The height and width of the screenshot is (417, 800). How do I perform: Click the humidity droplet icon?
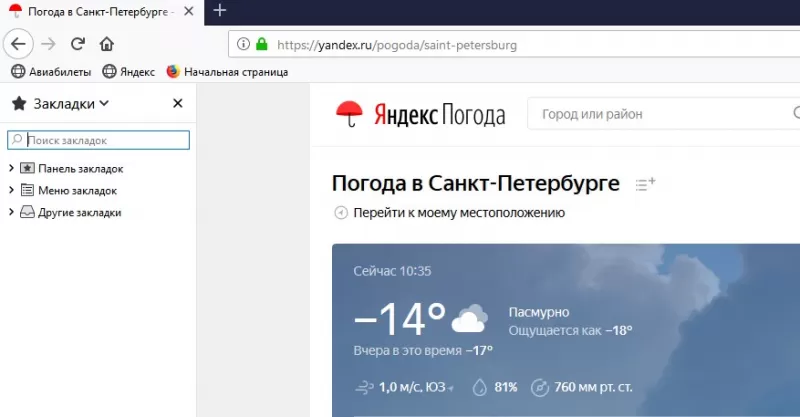480,387
